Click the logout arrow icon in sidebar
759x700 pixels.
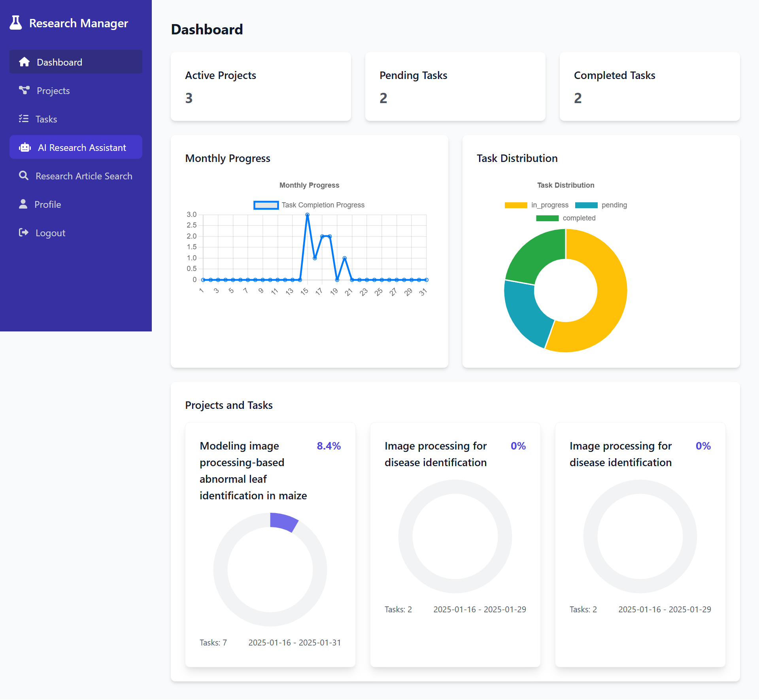pos(24,232)
